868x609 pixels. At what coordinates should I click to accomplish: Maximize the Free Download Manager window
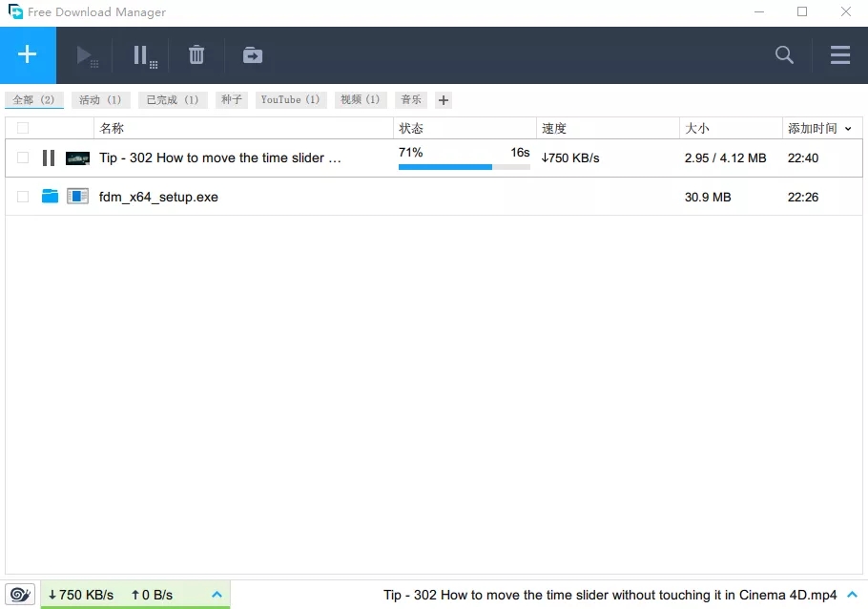802,11
